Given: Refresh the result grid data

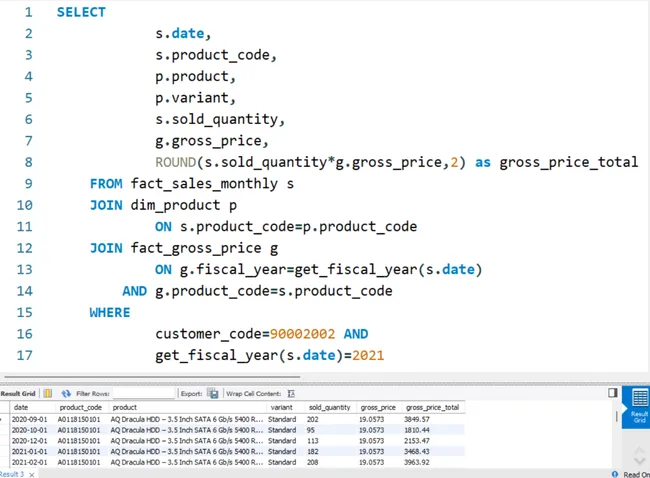Looking at the screenshot, I should [66, 393].
